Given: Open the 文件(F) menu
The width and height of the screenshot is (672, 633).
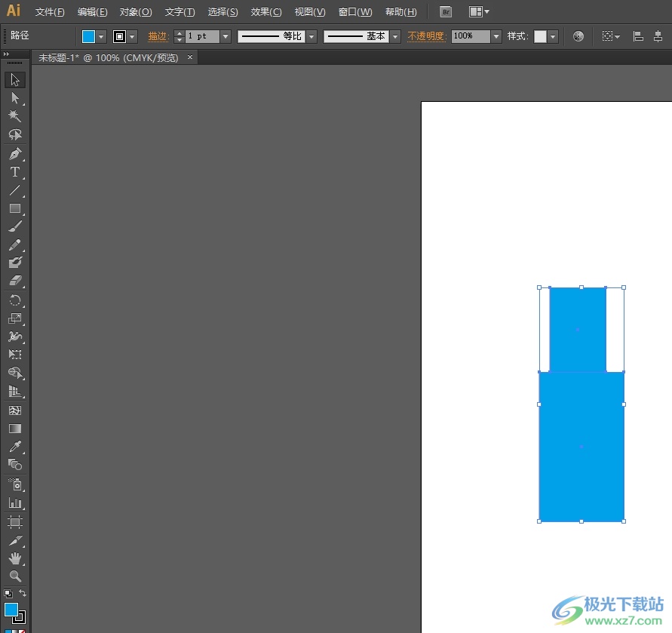Looking at the screenshot, I should (50, 12).
